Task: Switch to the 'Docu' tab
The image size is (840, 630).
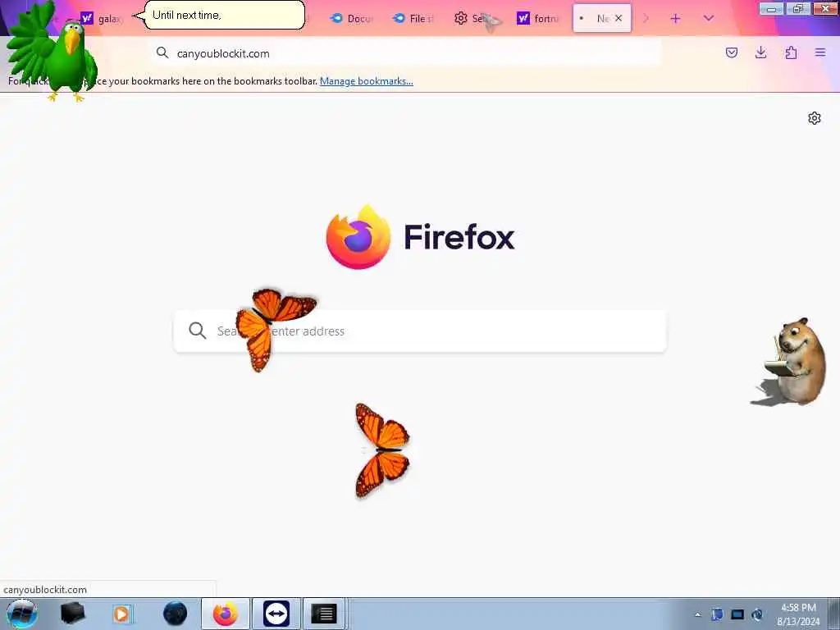Action: 352,18
